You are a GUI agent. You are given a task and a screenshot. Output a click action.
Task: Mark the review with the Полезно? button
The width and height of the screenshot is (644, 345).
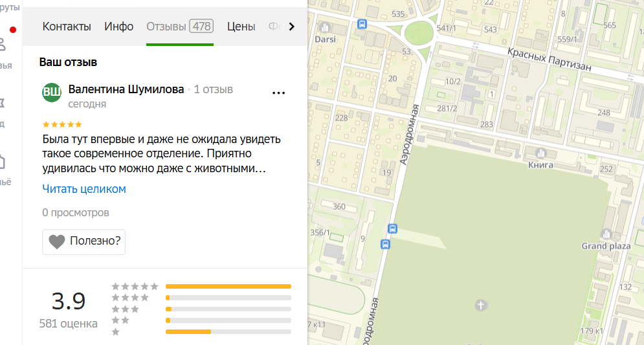[83, 242]
